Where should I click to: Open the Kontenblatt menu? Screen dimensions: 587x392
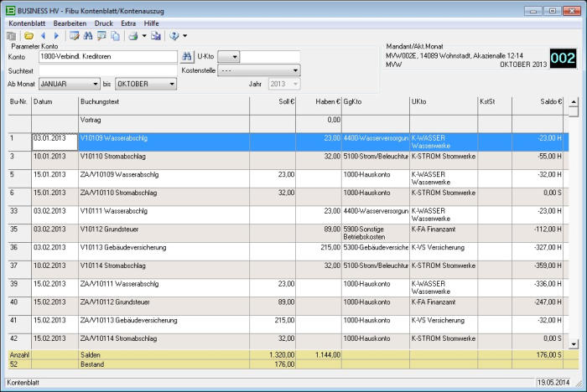pos(26,23)
